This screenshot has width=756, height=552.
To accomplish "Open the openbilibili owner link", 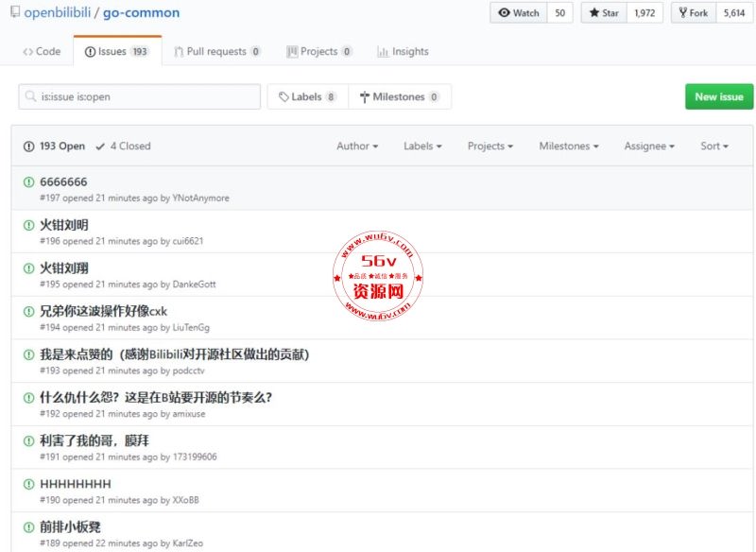I will pos(62,13).
